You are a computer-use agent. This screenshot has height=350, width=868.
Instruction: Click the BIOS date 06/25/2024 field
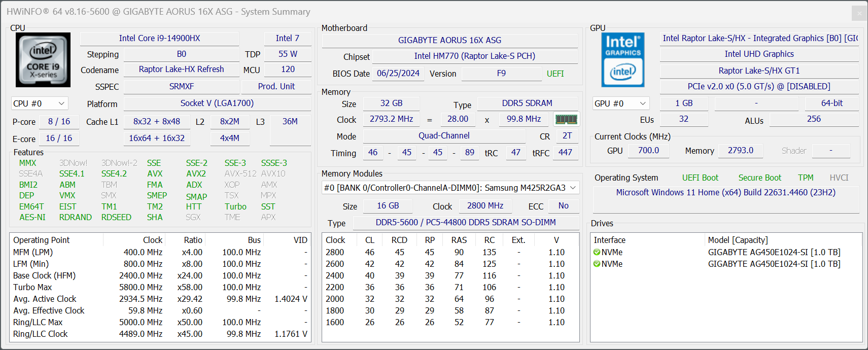(398, 74)
